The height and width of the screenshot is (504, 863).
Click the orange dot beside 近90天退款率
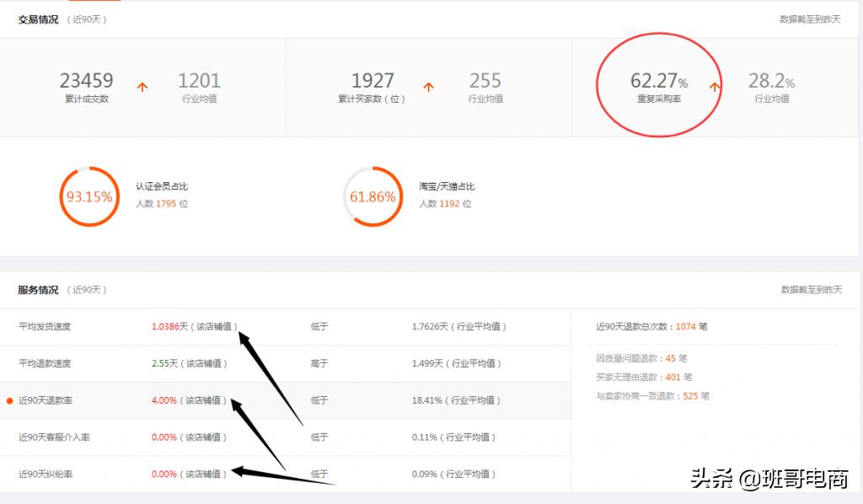tap(8, 401)
